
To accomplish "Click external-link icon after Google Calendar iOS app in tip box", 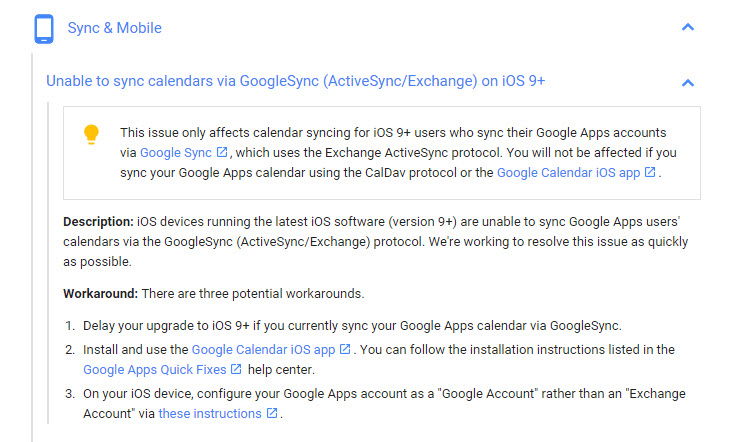I will pos(650,173).
